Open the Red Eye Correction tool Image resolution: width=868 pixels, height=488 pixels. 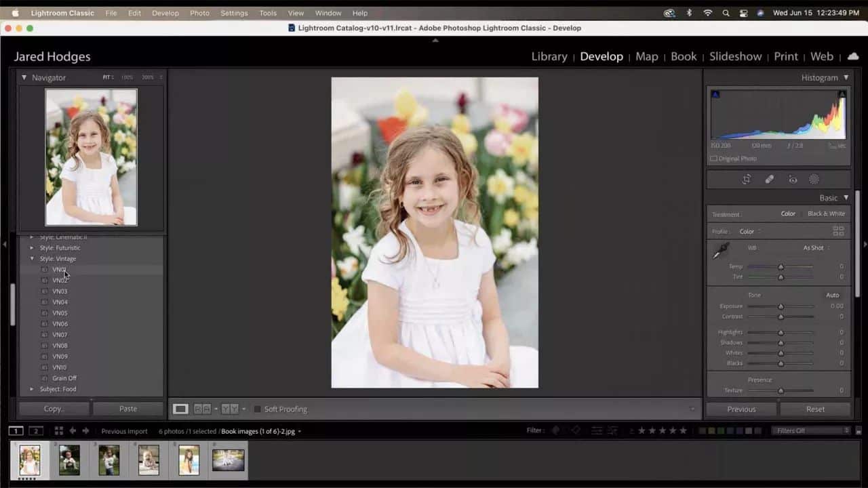point(793,179)
